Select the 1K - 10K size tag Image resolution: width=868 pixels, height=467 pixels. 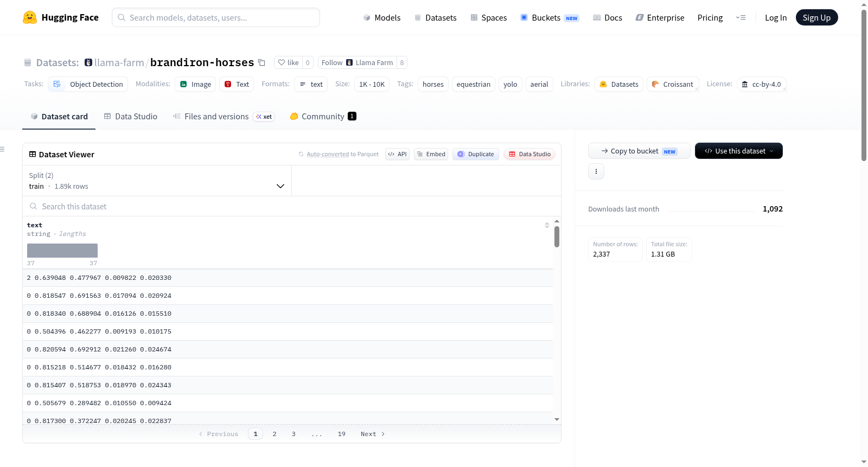[372, 84]
